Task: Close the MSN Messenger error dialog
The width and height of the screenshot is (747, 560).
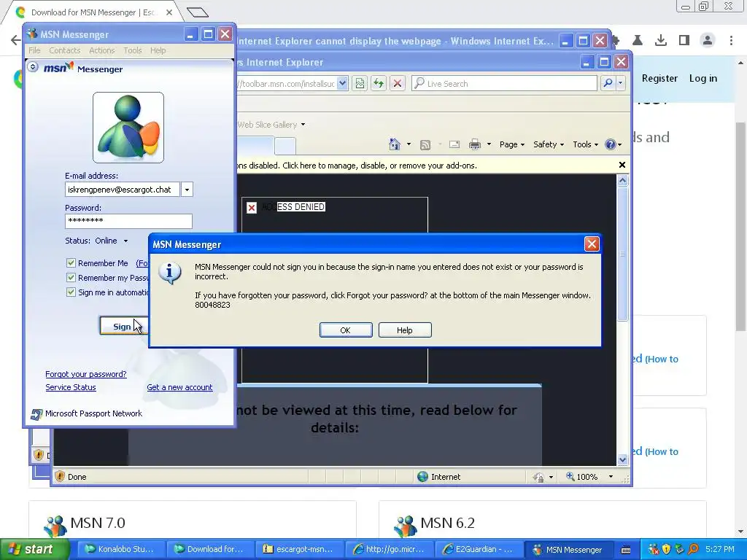Action: pyautogui.click(x=592, y=244)
